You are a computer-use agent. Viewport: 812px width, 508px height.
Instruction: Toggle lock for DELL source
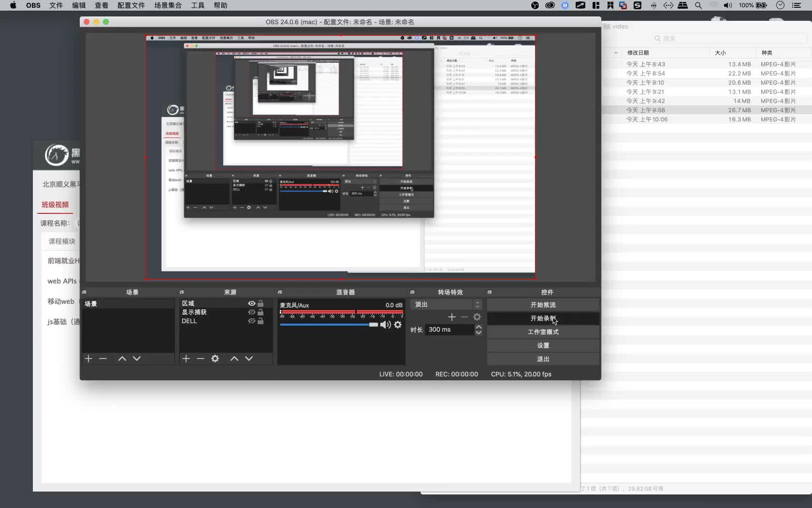pyautogui.click(x=261, y=321)
